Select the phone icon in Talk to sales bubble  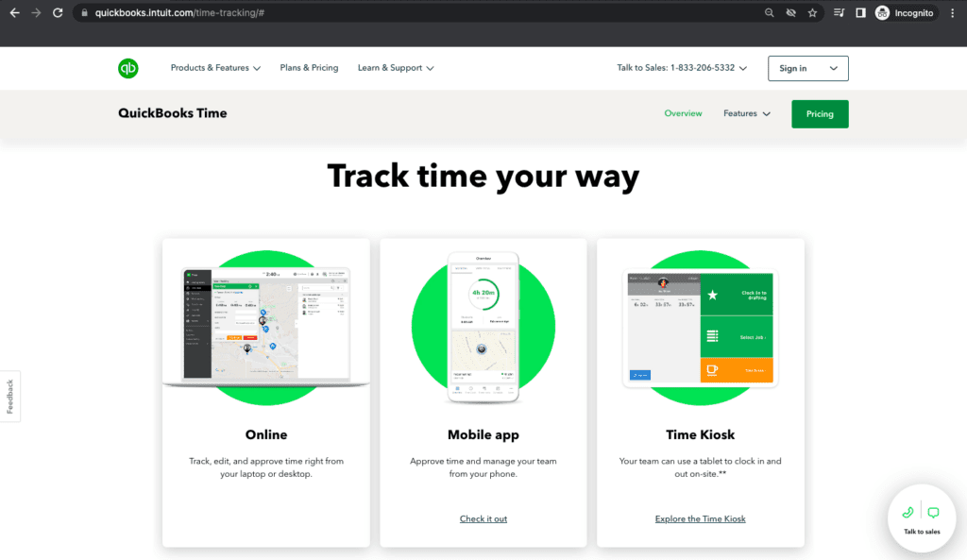(908, 511)
